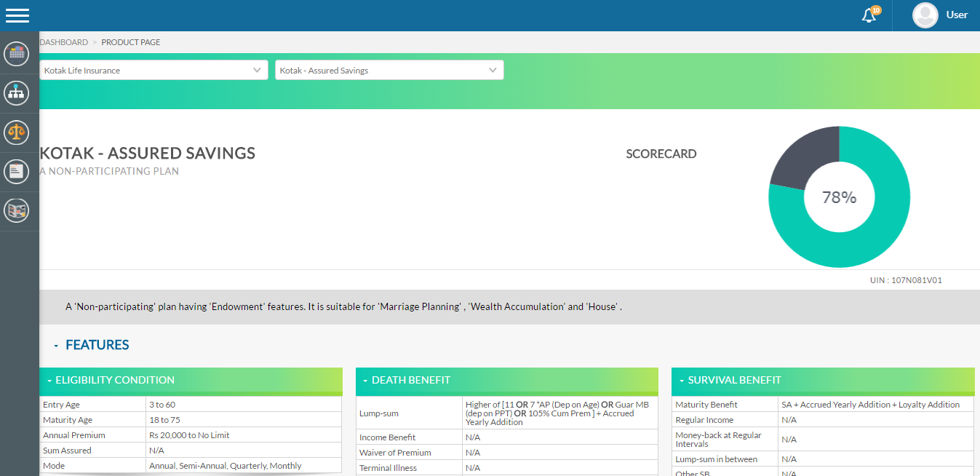Open the Kotak - Assured Savings dropdown

pyautogui.click(x=389, y=71)
